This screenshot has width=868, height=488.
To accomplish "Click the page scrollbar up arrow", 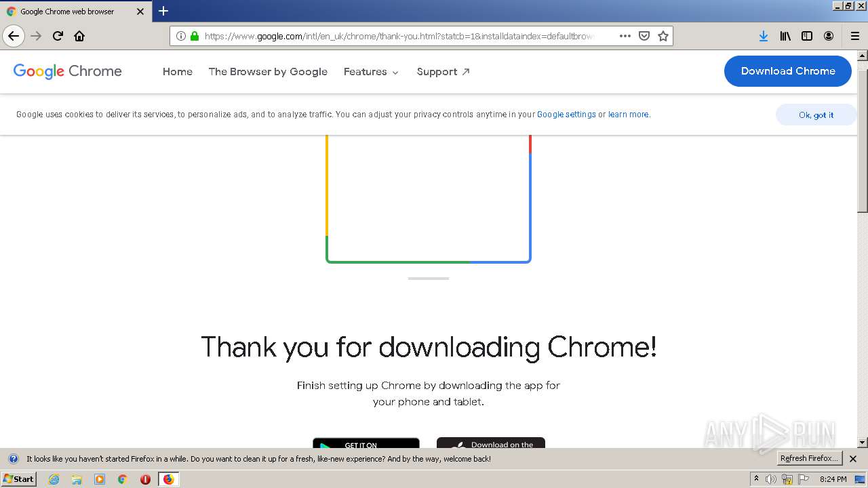I will pos(863,56).
